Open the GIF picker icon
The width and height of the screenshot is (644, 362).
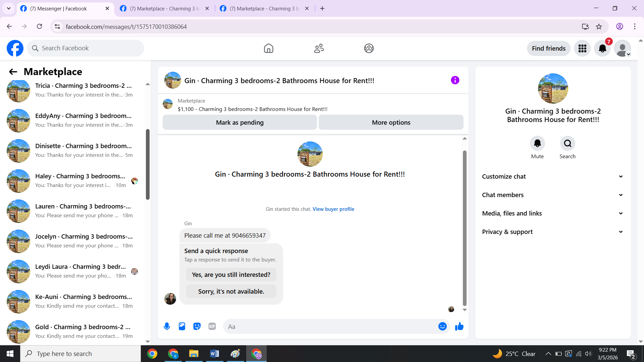tap(212, 326)
